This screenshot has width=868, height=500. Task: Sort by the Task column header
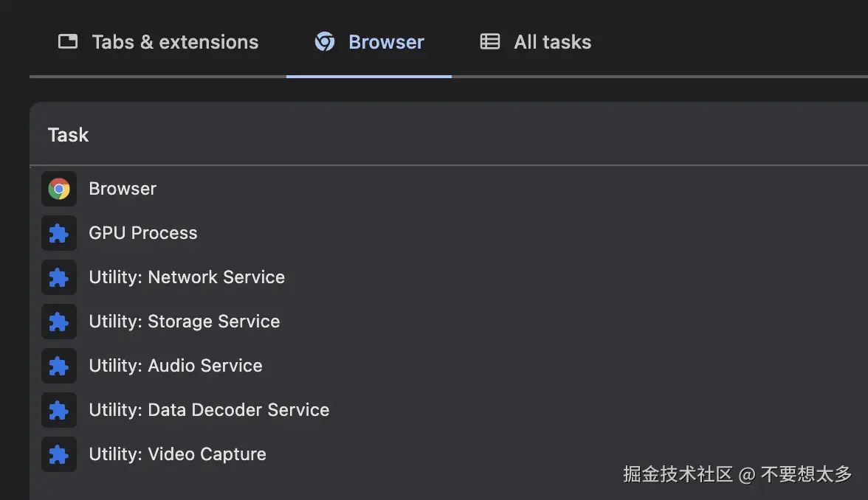[x=68, y=135]
